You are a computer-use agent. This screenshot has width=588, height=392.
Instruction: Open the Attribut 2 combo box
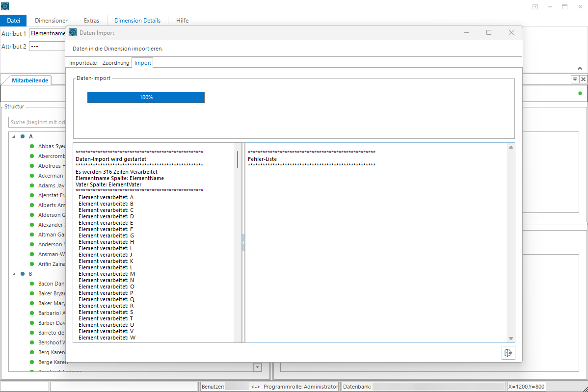click(48, 46)
